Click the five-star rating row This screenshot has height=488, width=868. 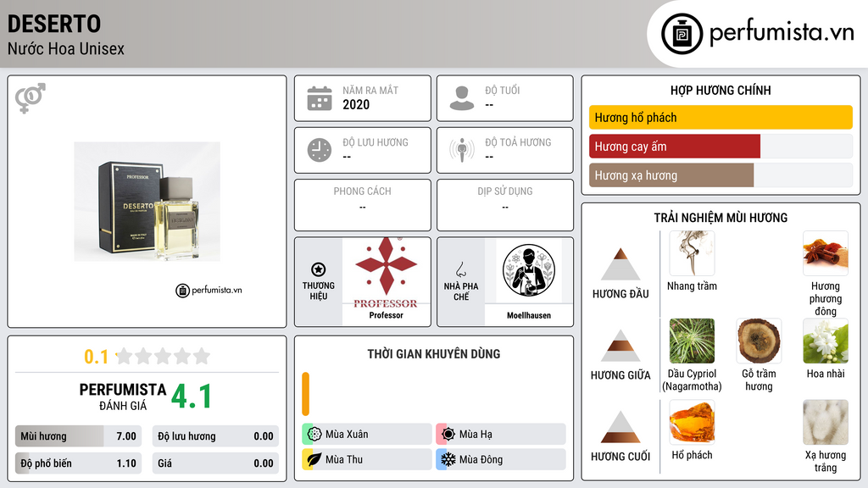164,356
